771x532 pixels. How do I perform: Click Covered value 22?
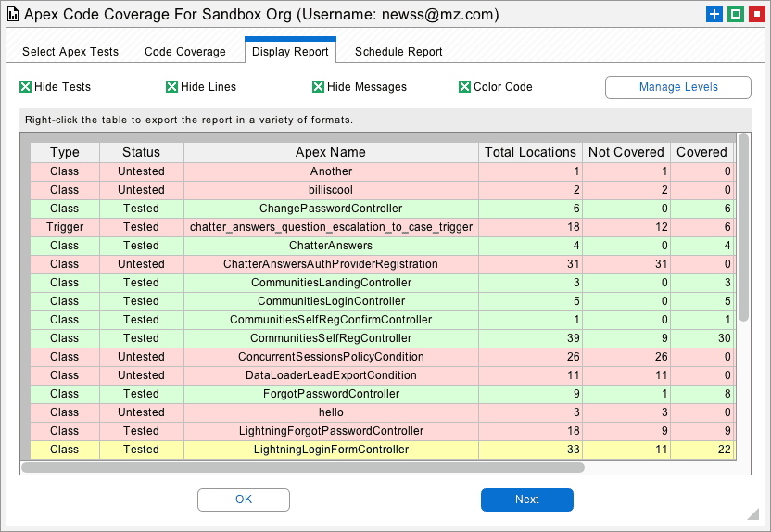coord(702,450)
